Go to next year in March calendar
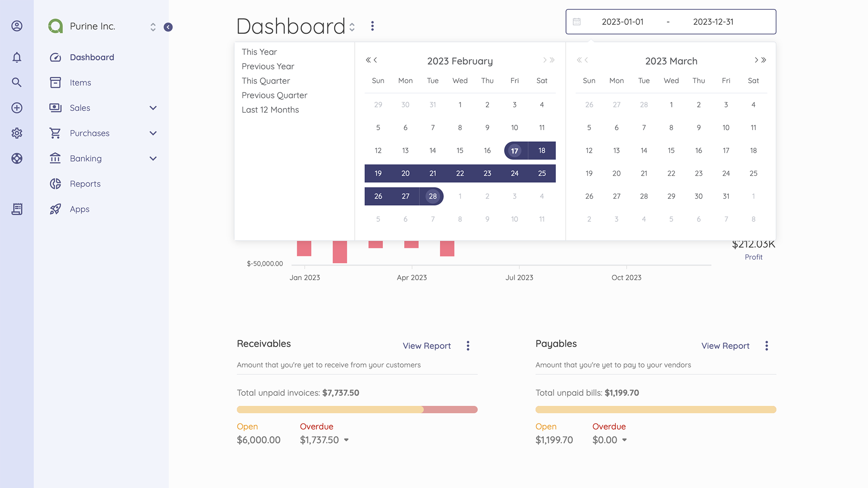Screen dimensions: 868x488 coord(764,60)
